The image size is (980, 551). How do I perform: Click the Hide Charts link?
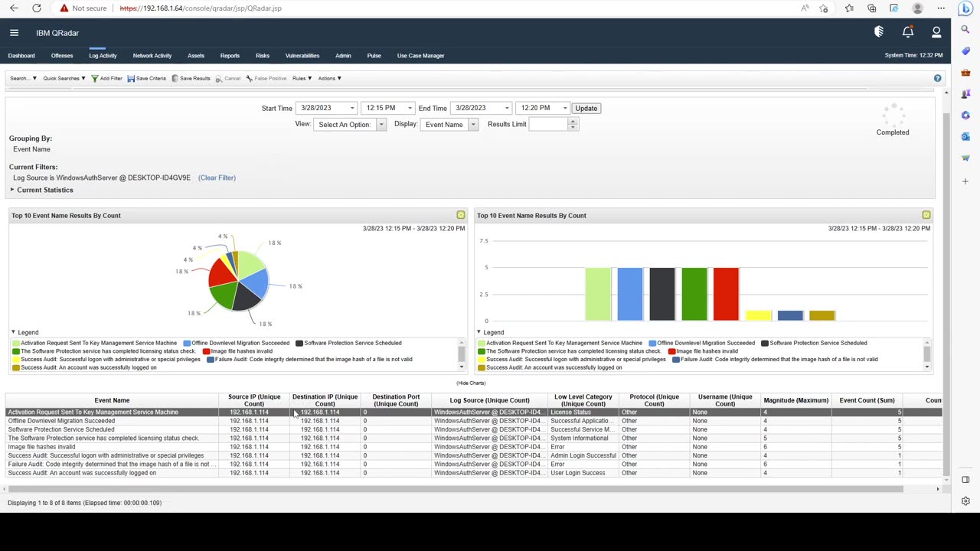(471, 383)
